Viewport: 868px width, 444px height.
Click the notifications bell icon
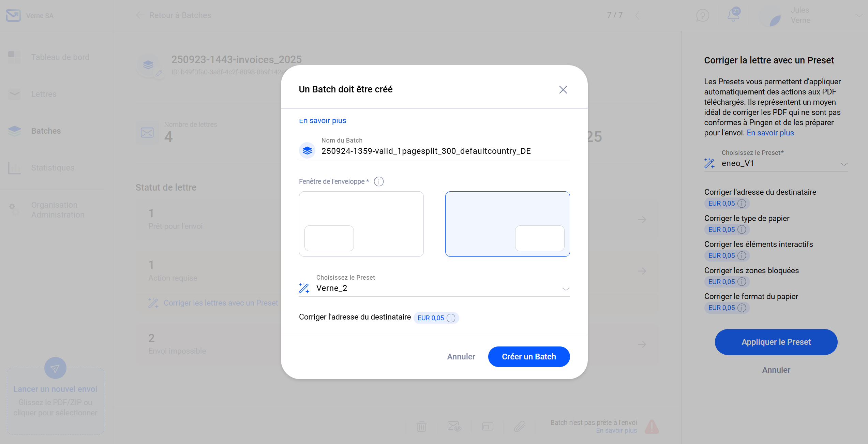(733, 15)
